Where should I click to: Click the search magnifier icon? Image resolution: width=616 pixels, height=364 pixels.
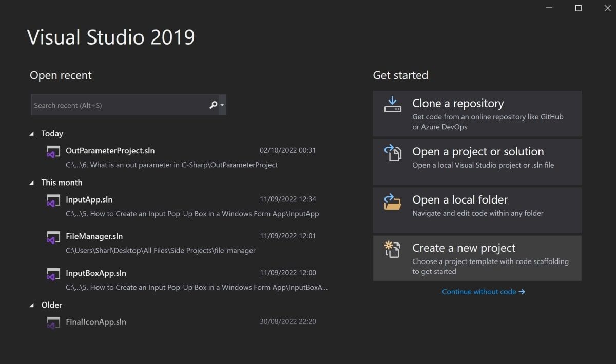[213, 105]
